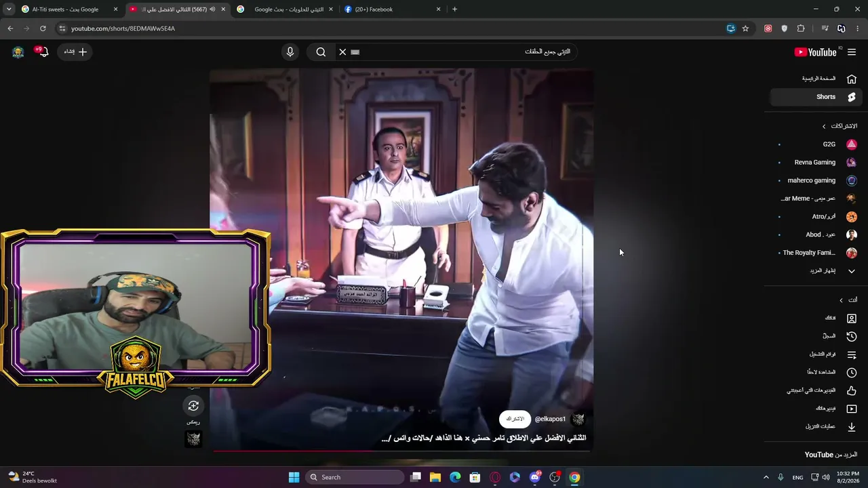Search with voice using the microphone
Image resolution: width=868 pixels, height=488 pixels.
[x=290, y=52]
